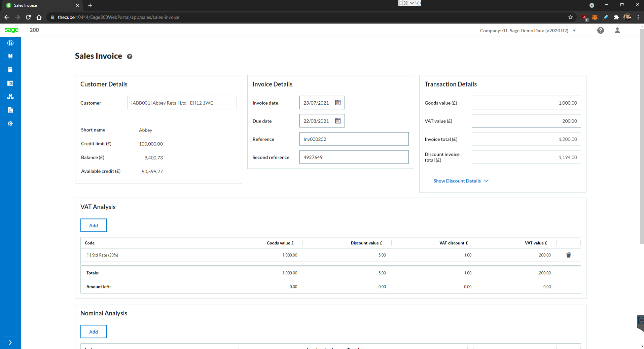Open the MetaMask fox extension icon
Viewport: 644px width, 349px height.
pyautogui.click(x=595, y=17)
